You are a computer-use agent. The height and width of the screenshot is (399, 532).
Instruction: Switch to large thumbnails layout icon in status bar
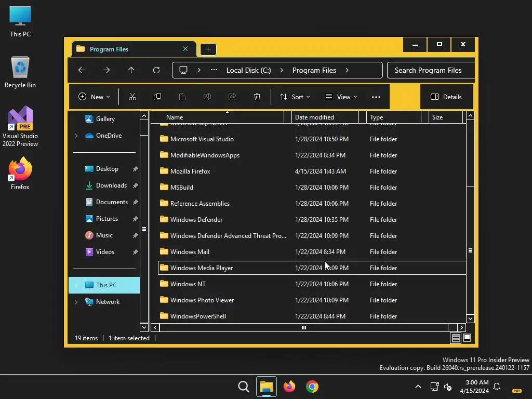[x=467, y=338]
